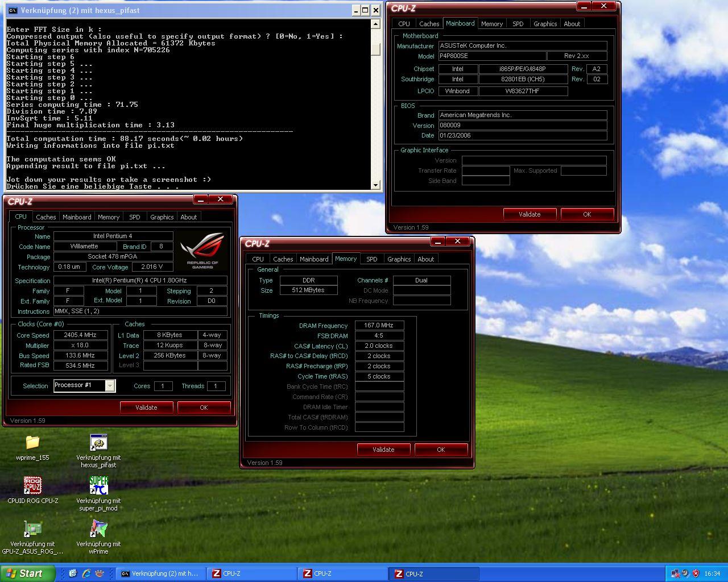728x582 pixels.
Task: Switch to Memory tab in Mainboard window
Action: click(x=491, y=24)
